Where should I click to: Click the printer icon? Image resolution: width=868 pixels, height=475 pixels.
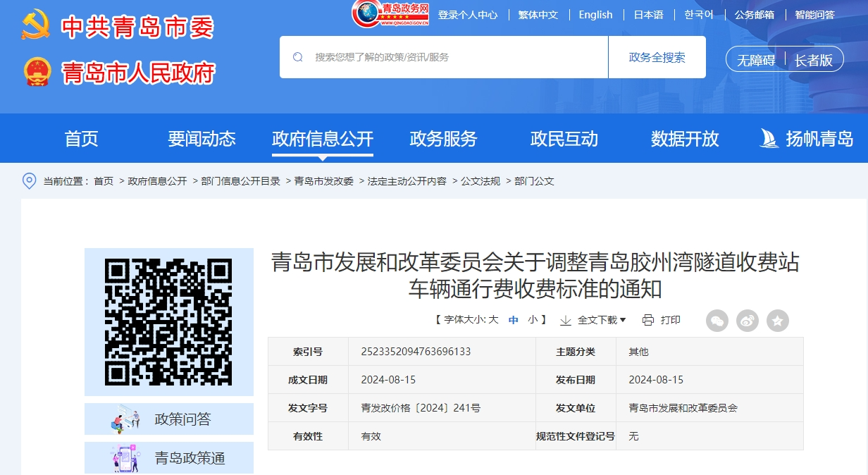tap(648, 320)
